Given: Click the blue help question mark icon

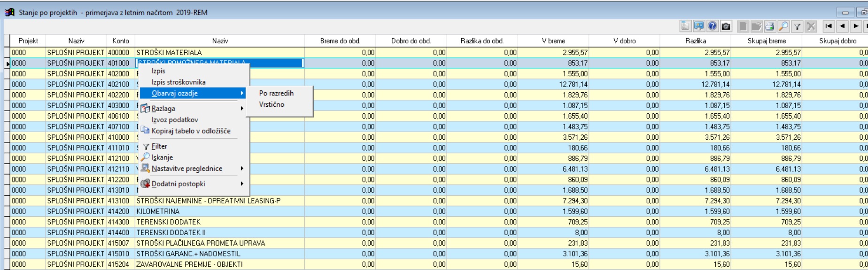Looking at the screenshot, I should [713, 26].
